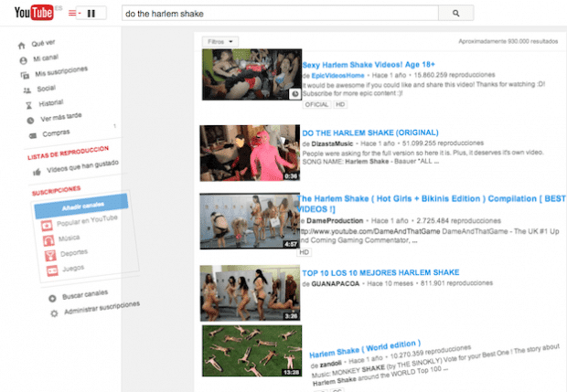The image size is (567, 392).
Task: Open the TOP 10 Harlem Shake video thumbnail
Action: 251,293
